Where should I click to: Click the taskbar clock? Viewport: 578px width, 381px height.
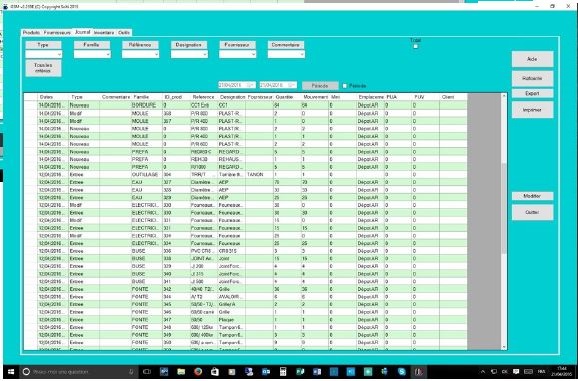pos(562,372)
